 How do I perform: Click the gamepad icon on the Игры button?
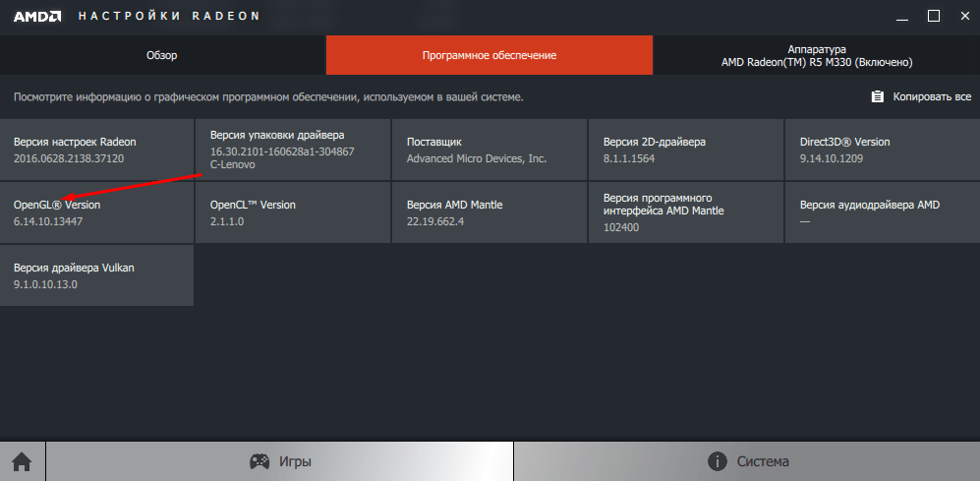tap(260, 461)
